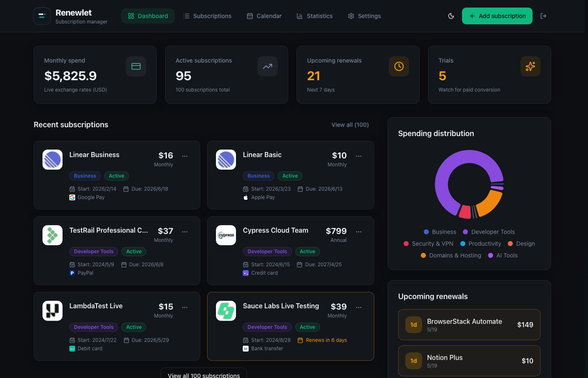The height and width of the screenshot is (378, 588).
Task: Click the Productivity legend color dot
Action: (x=463, y=244)
